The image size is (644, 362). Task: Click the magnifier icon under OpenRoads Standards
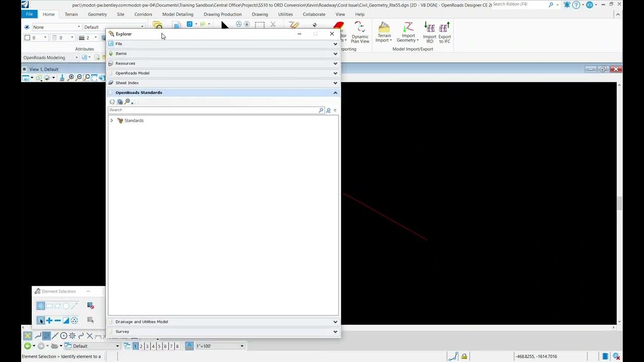pyautogui.click(x=127, y=102)
